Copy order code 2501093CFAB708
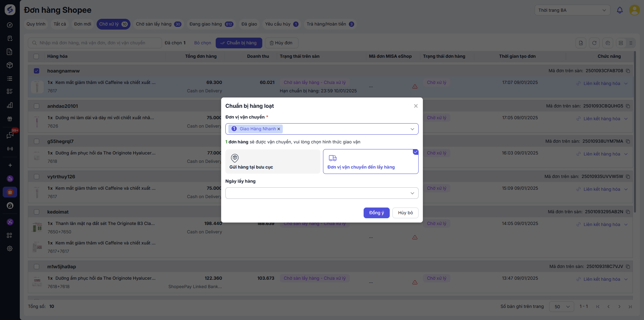The height and width of the screenshot is (320, 644). tap(628, 71)
